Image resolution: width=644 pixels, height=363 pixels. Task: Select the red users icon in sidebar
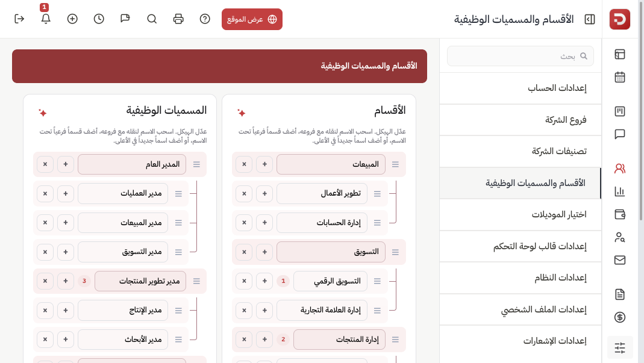(620, 169)
